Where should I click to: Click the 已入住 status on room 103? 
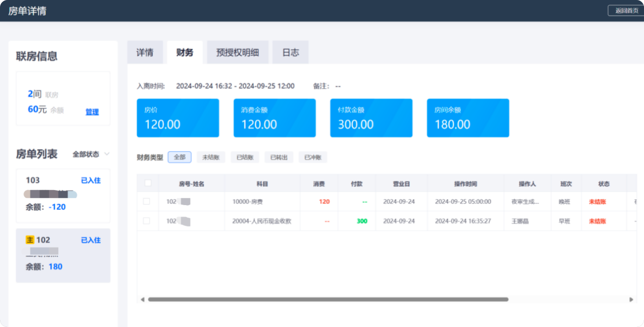click(x=91, y=180)
